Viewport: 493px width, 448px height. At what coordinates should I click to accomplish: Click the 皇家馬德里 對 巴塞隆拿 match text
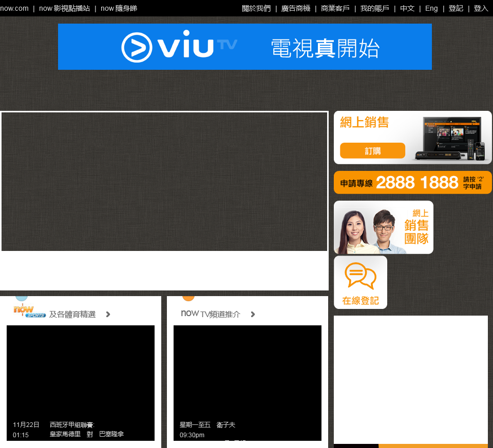tap(87, 434)
